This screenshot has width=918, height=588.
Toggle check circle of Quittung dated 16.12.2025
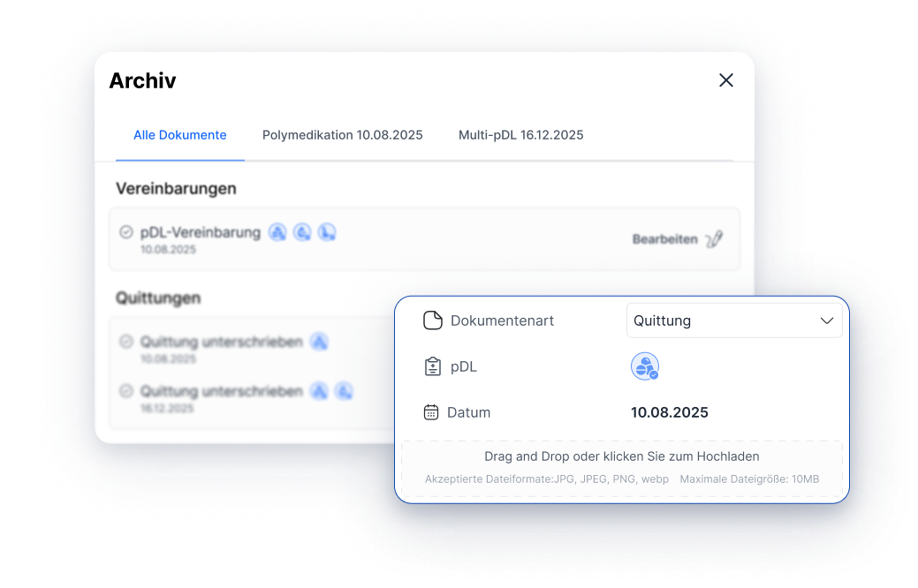[x=126, y=391]
